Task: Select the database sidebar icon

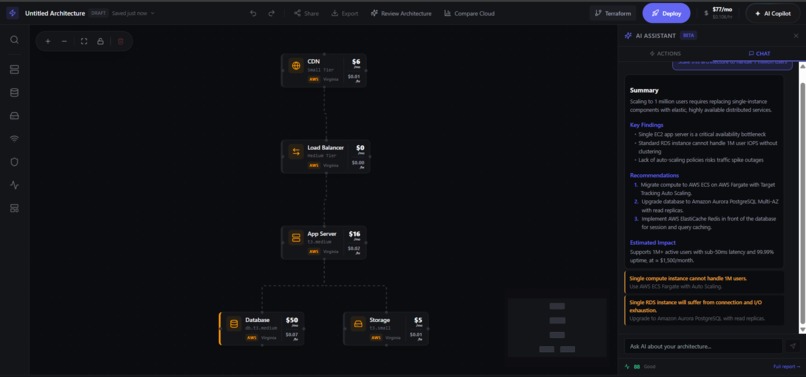Action: (x=14, y=93)
